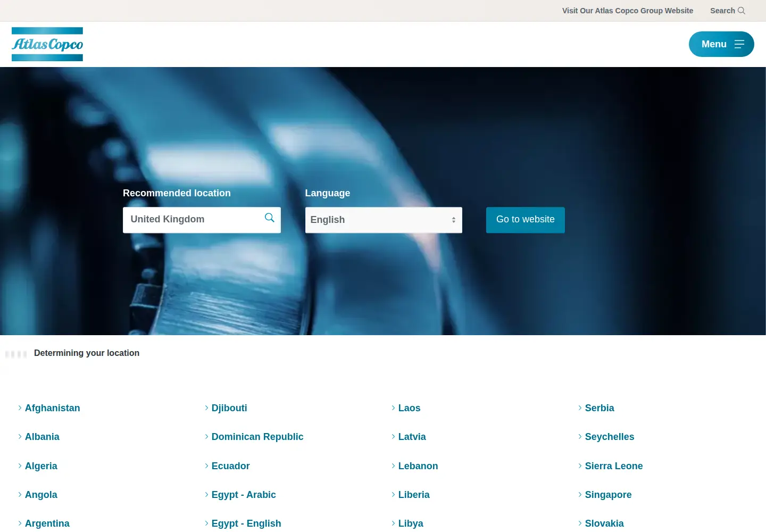The height and width of the screenshot is (532, 766).
Task: Choose Angola in the country list
Action: [x=41, y=495]
